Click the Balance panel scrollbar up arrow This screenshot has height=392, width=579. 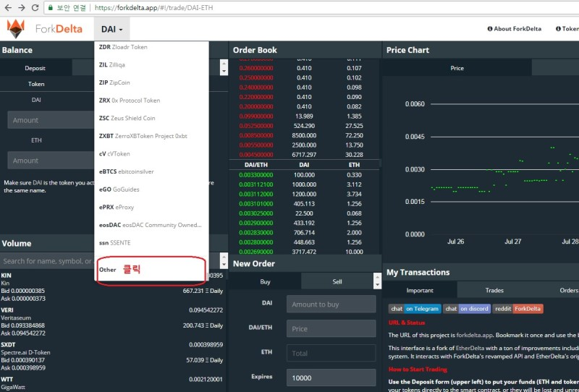click(x=224, y=63)
